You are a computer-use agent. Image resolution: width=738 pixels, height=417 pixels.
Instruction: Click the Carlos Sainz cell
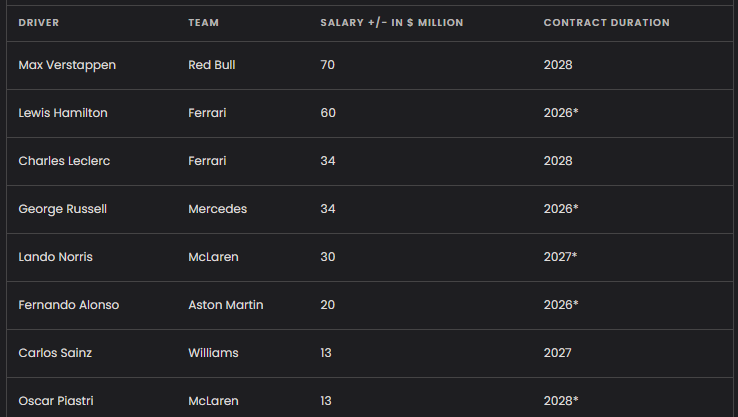point(55,353)
